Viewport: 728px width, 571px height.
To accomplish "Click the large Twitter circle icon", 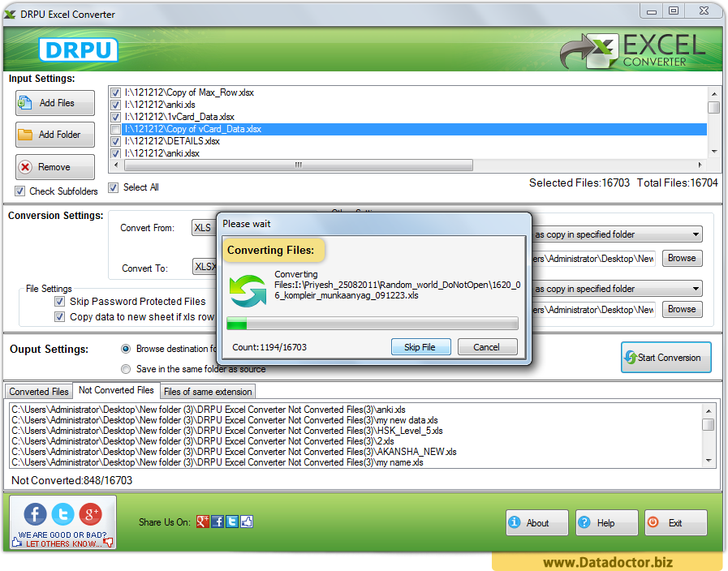I will (62, 514).
